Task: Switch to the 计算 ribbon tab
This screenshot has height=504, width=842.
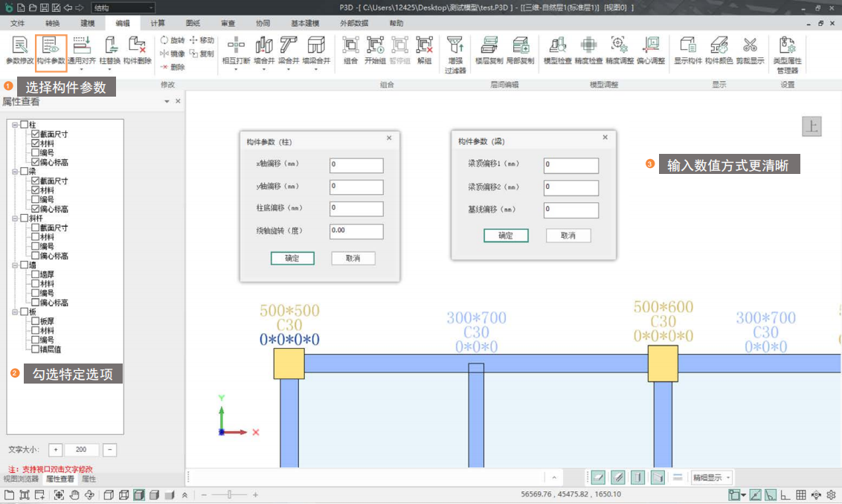Action: [158, 23]
